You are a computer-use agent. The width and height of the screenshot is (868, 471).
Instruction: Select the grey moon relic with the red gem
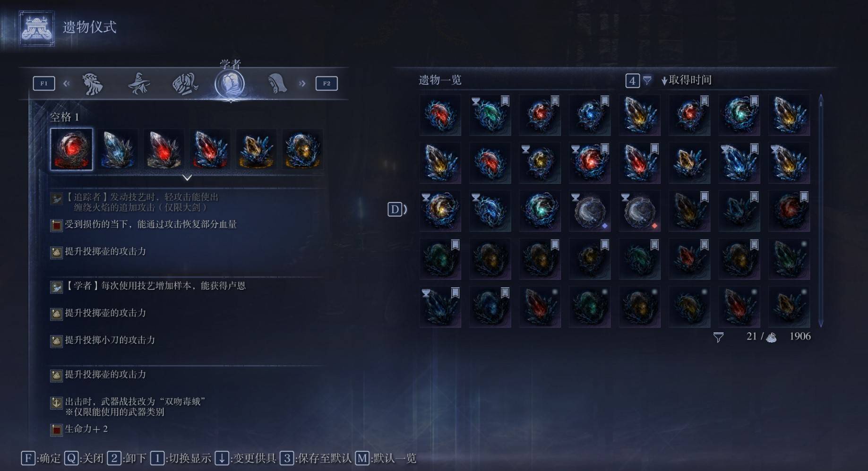pyautogui.click(x=640, y=211)
